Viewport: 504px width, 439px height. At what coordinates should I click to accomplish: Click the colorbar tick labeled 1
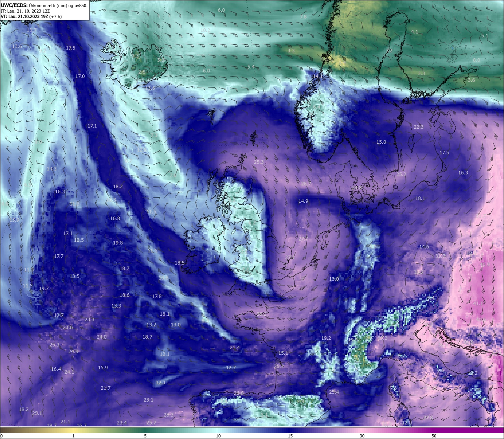click(73, 436)
